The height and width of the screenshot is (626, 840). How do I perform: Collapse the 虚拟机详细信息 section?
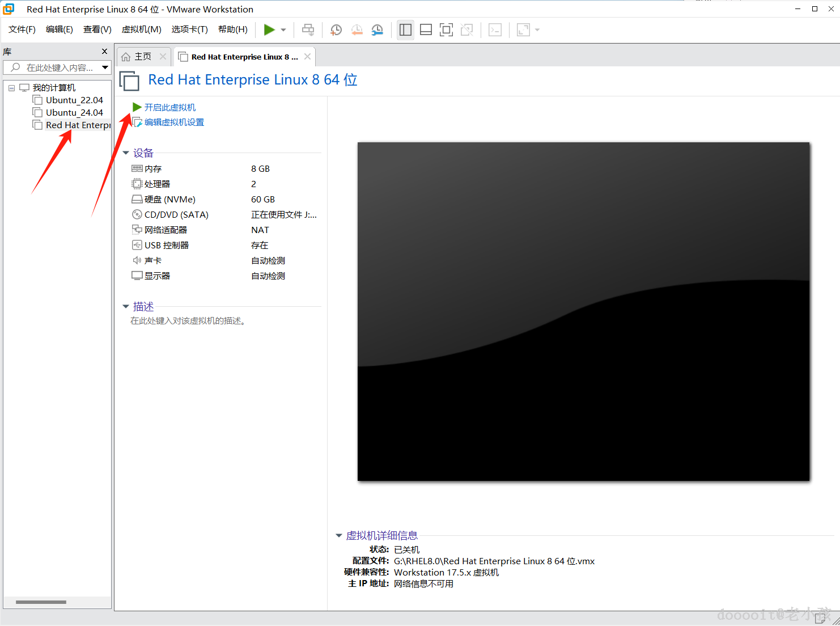coord(339,535)
